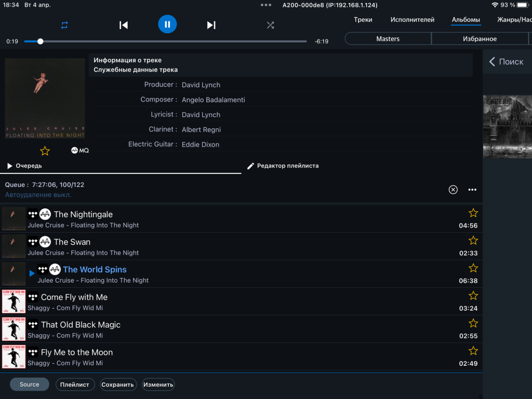Tap Tidal icon on The Swan row
This screenshot has width=532, height=399.
click(33, 242)
